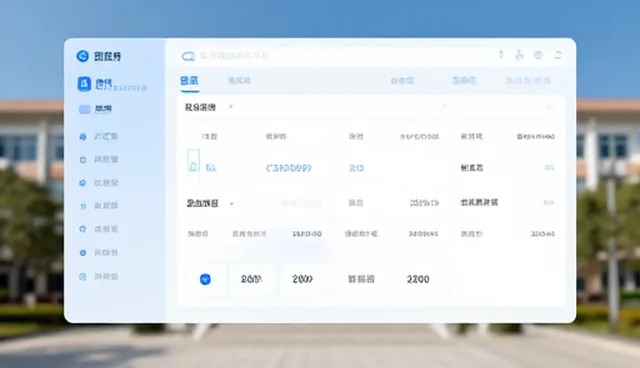The image size is (640, 368).
Task: Open the second item in the sidebar menu list
Action: (99, 159)
